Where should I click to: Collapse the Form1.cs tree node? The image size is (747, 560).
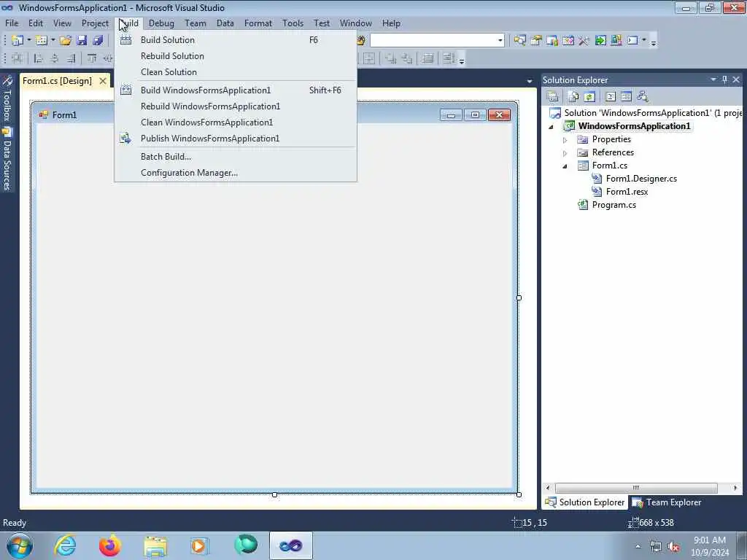[x=565, y=166]
